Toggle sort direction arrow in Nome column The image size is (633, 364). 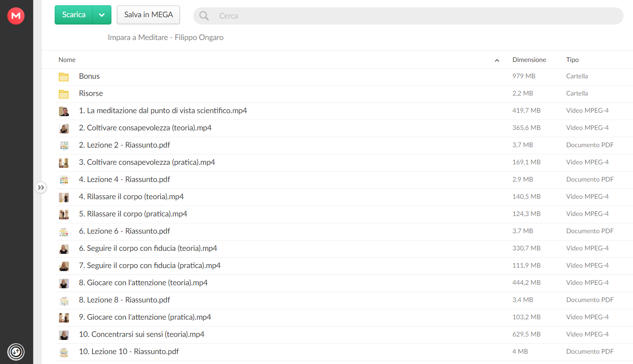coord(497,60)
